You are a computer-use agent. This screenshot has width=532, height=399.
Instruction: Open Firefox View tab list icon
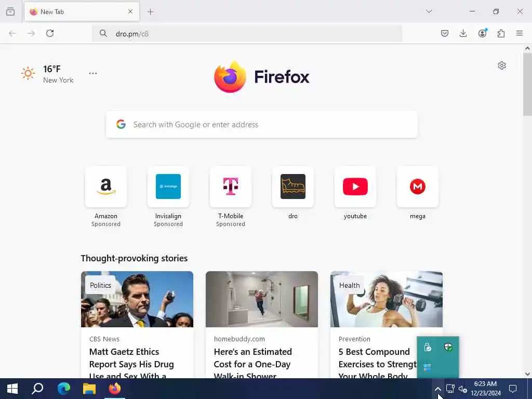(x=10, y=11)
